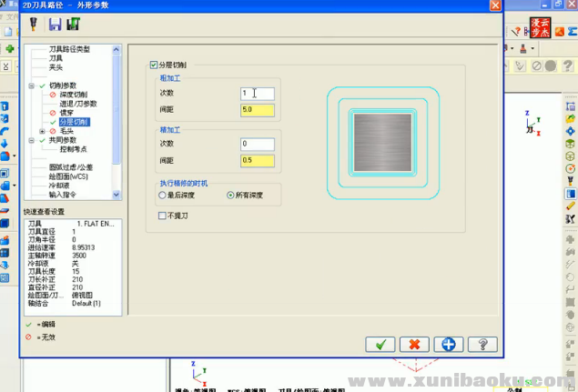Screen dimensions: 578x392
Task: Toggle the 分层切削 checkbox
Action: click(x=154, y=65)
